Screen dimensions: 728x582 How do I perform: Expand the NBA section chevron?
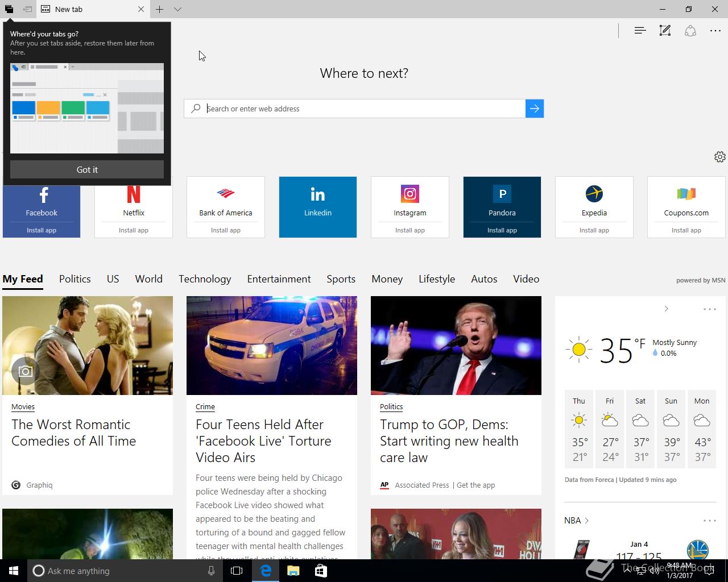click(586, 521)
